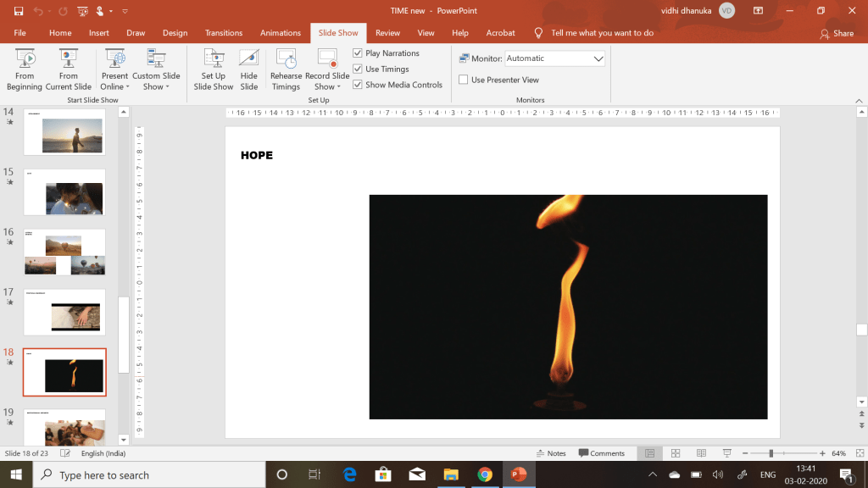Image resolution: width=868 pixels, height=488 pixels.
Task: Switch to Slide Sorter view in status bar
Action: pos(674,453)
